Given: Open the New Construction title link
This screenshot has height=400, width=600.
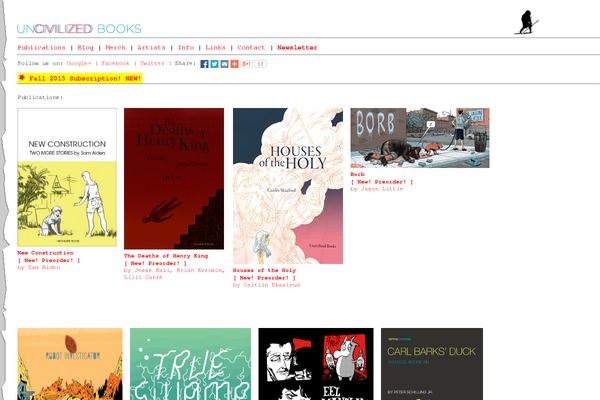Looking at the screenshot, I should tap(45, 253).
